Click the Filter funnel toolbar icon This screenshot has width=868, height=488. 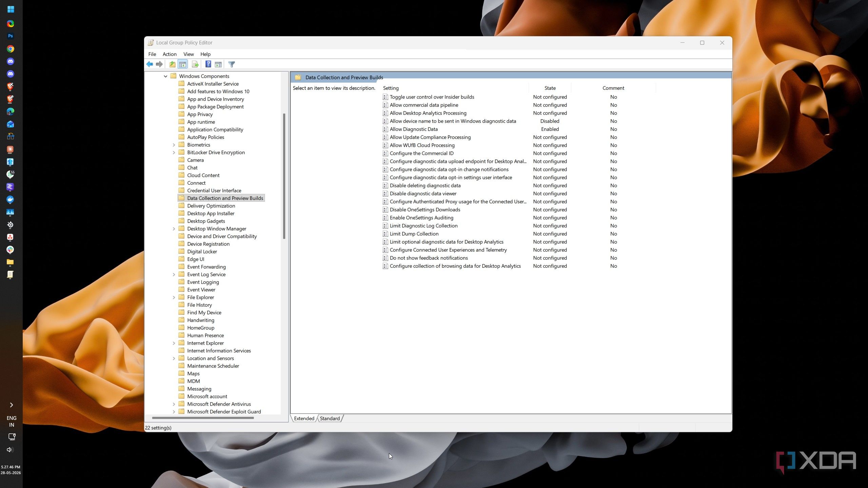click(x=232, y=64)
